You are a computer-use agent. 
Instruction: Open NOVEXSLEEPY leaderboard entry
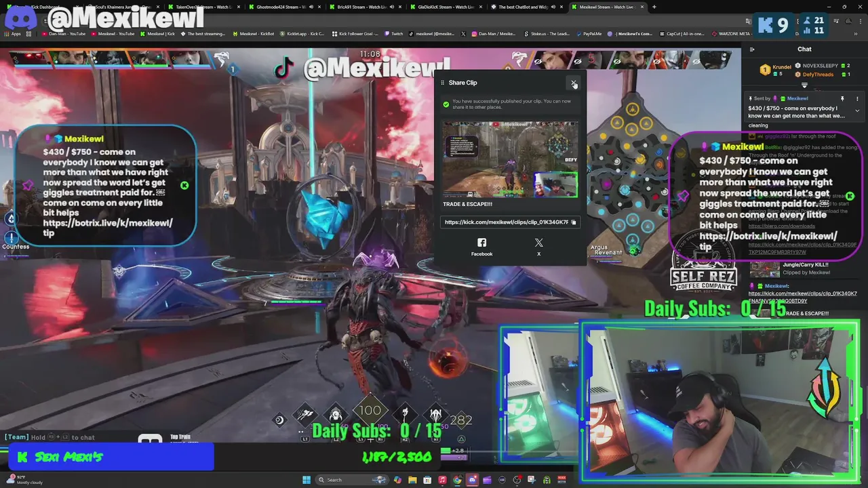click(x=823, y=66)
